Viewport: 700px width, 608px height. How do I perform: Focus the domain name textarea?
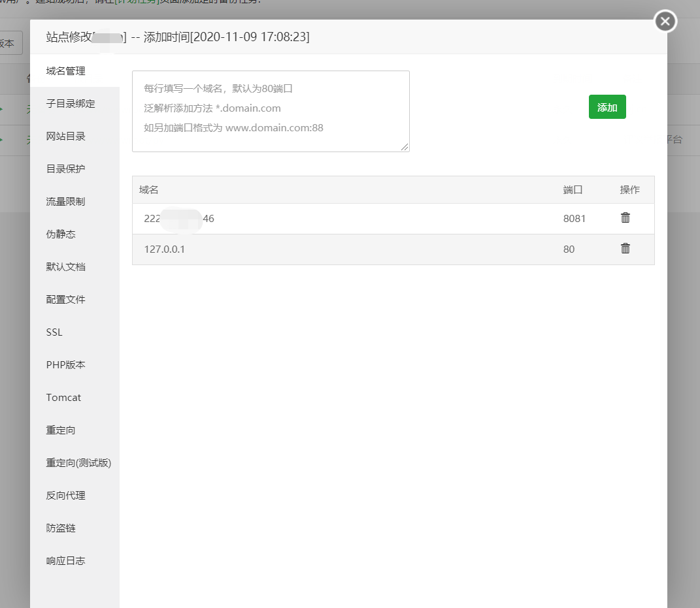[x=271, y=111]
